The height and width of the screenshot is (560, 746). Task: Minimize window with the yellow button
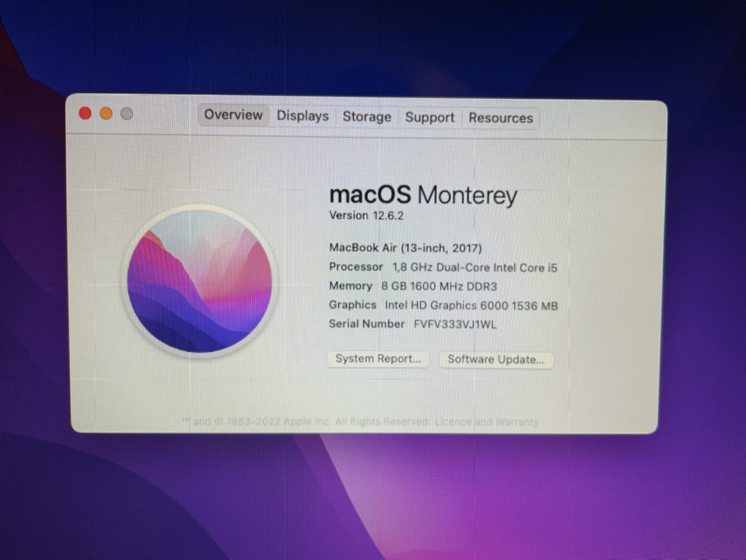point(106,114)
